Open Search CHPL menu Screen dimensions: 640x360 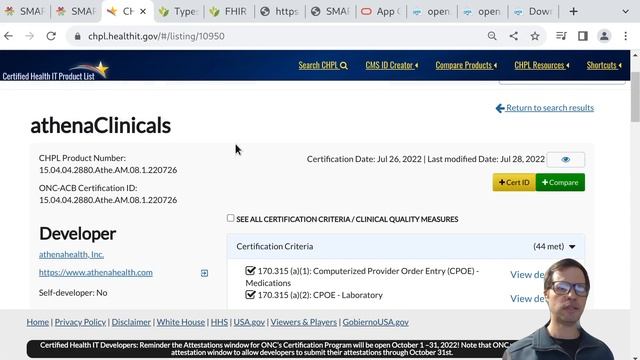coord(323,65)
